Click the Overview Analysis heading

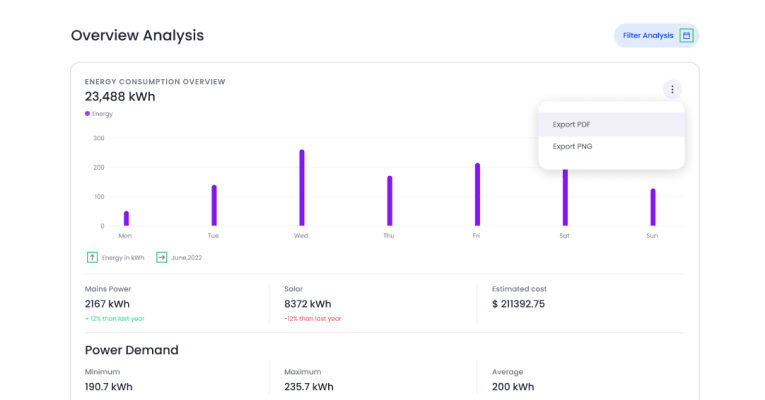click(137, 35)
